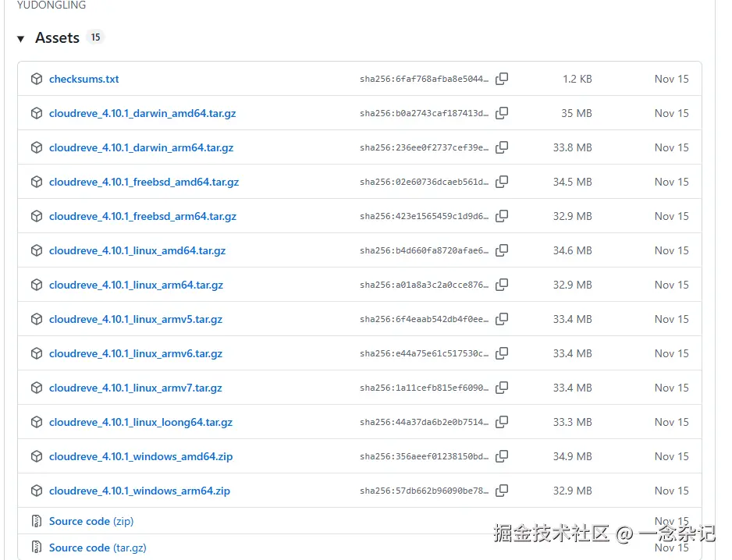732x560 pixels.
Task: Click the 34.5 MB file size
Action: (x=572, y=182)
